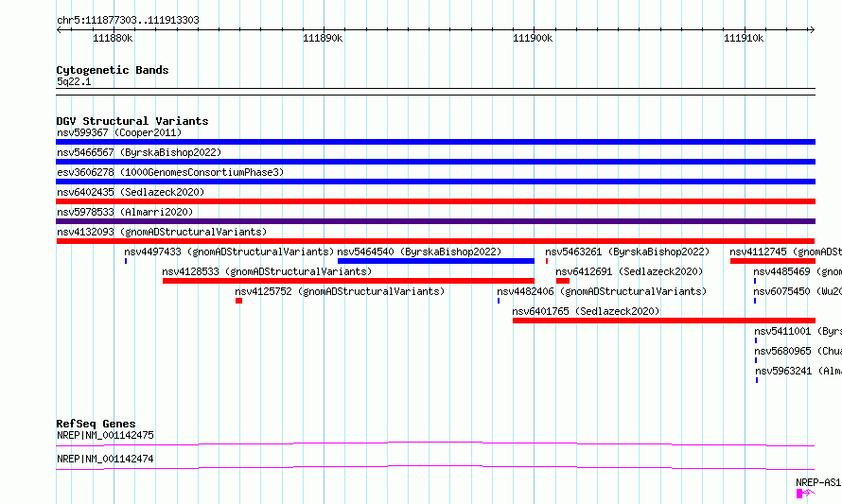The image size is (842, 504).
Task: Click the nsv5464540 (ByrskaBishop2022) label
Action: tap(419, 252)
